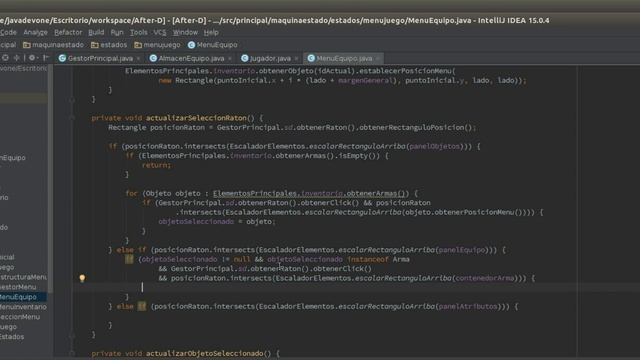
Task: Open the Window menu
Action: (185, 32)
